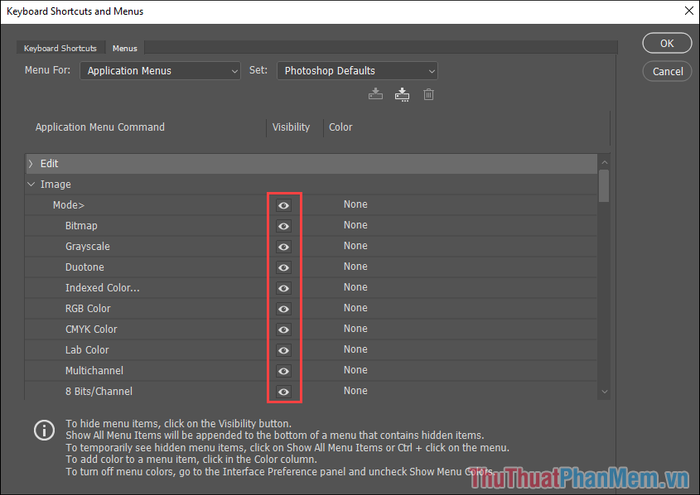Screen dimensions: 700x495
Task: Click the scroll down arrow of the command list
Action: pos(604,391)
